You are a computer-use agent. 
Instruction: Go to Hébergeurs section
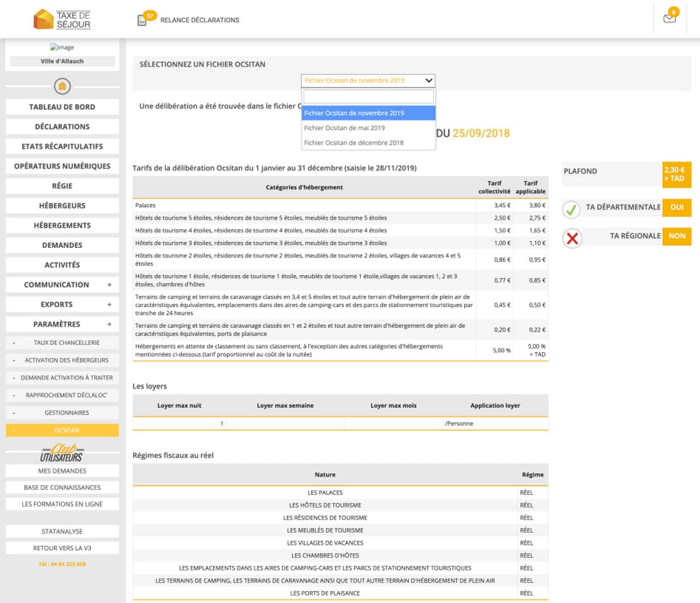62,205
